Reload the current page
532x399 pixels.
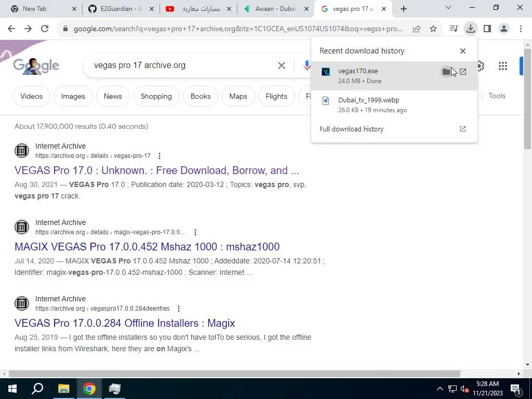(45, 29)
